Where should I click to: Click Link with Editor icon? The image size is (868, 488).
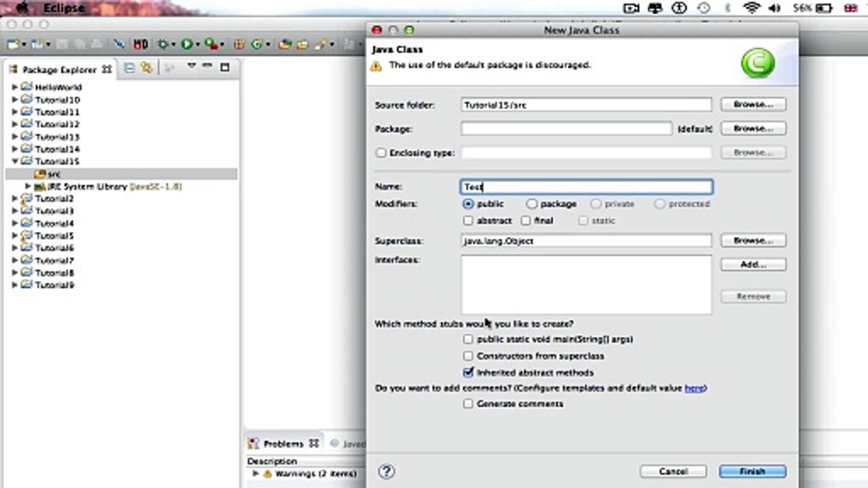tap(146, 68)
